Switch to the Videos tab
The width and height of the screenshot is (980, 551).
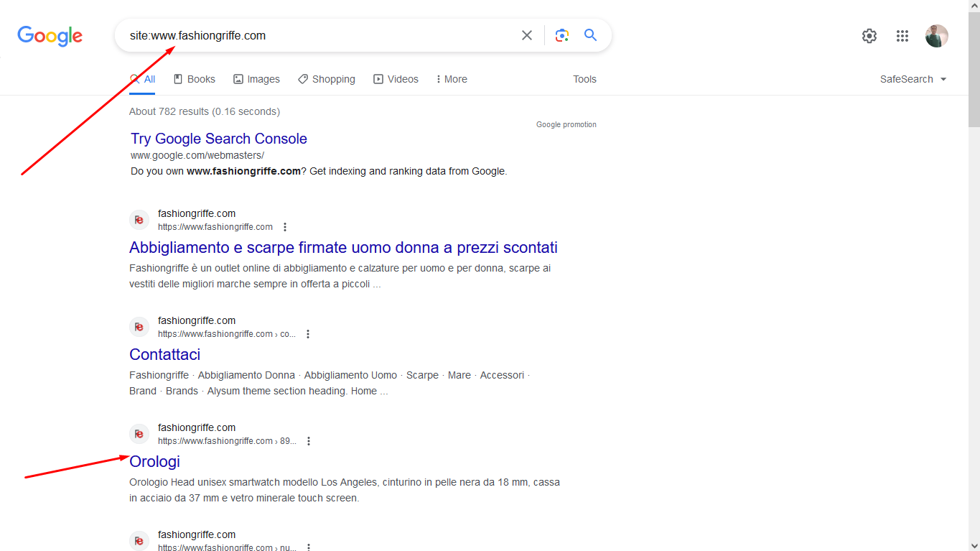coord(396,79)
